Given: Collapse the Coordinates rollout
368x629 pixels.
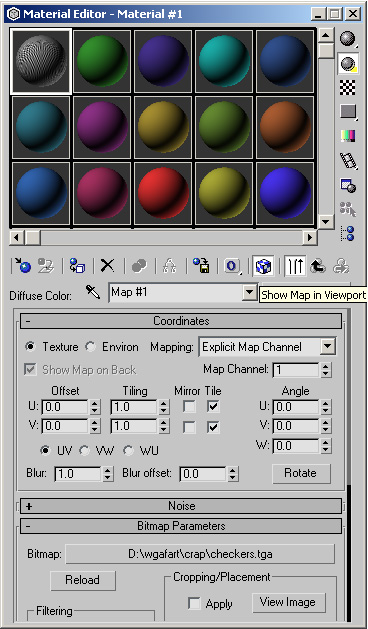Looking at the screenshot, I should pos(181,321).
